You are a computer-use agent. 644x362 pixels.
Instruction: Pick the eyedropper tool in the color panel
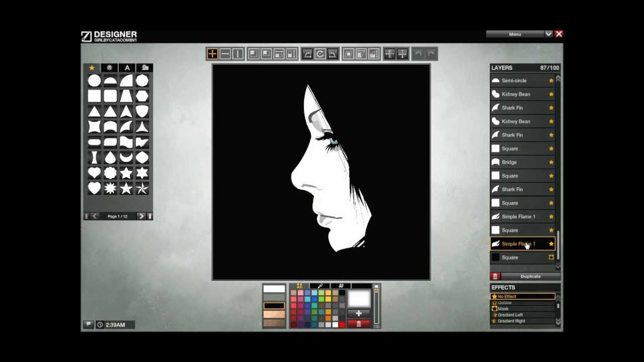click(320, 286)
